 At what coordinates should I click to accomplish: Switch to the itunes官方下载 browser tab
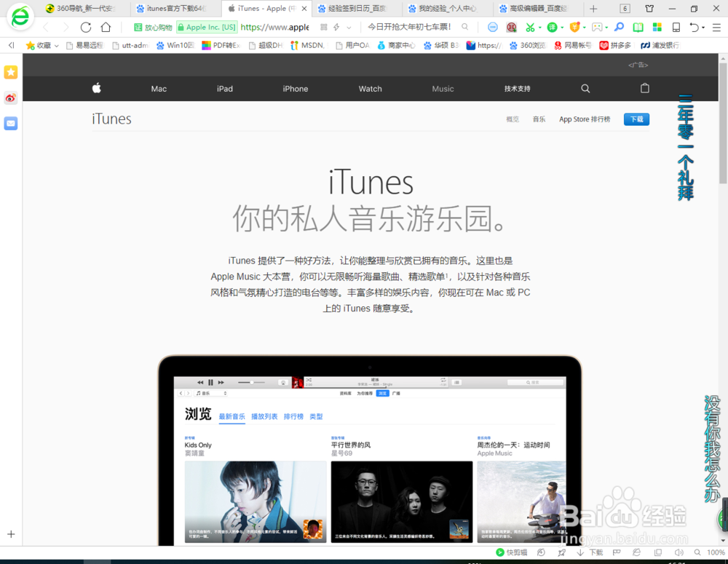tap(175, 8)
